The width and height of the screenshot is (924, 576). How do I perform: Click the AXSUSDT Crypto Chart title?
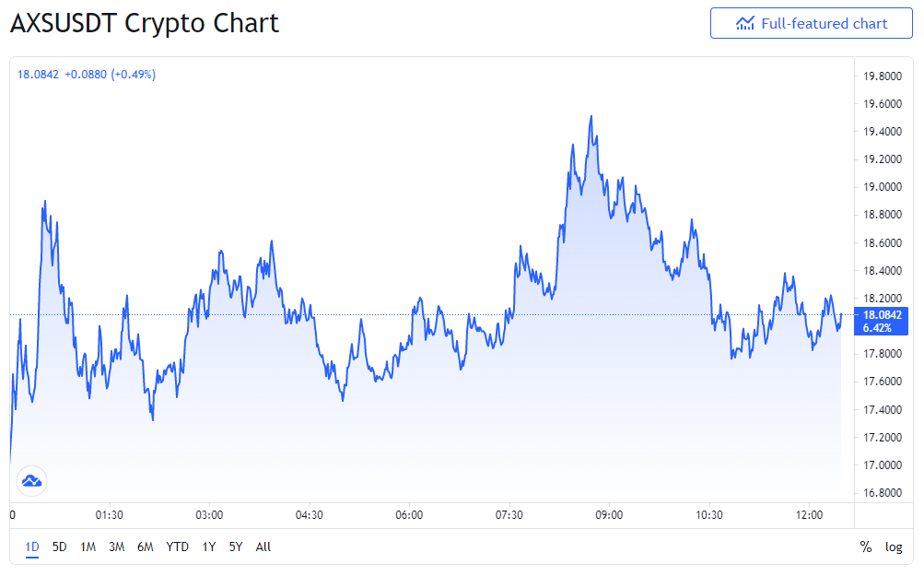[x=145, y=24]
